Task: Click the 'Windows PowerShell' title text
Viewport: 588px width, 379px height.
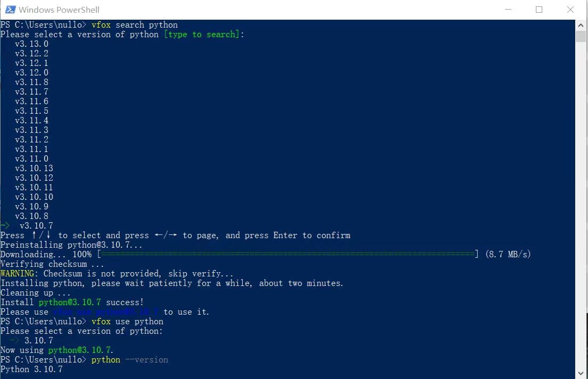Action: (x=59, y=10)
